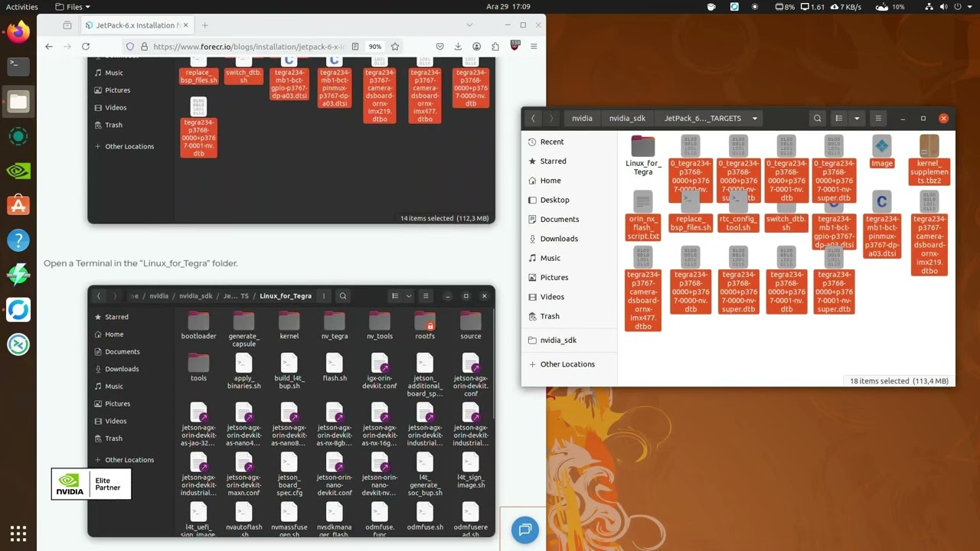
Task: Open Firefox downloads panel
Action: 458,47
